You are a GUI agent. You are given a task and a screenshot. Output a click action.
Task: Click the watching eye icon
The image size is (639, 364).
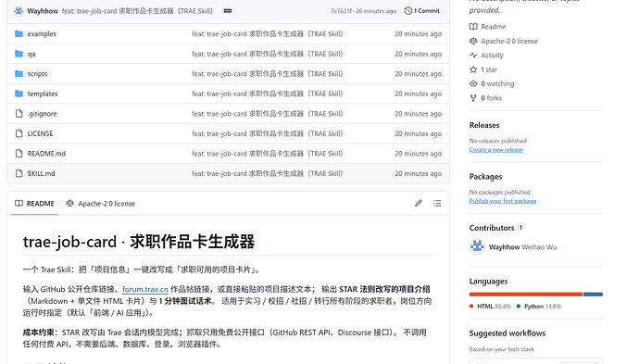(473, 84)
